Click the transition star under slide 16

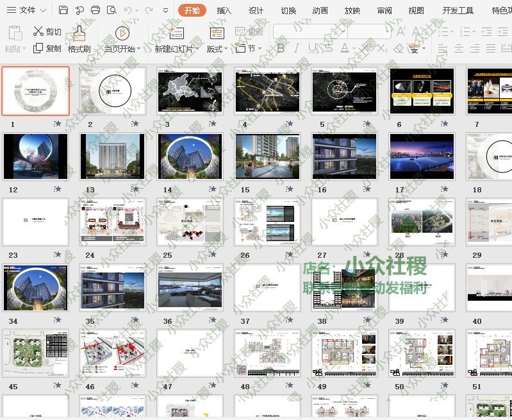(367, 189)
